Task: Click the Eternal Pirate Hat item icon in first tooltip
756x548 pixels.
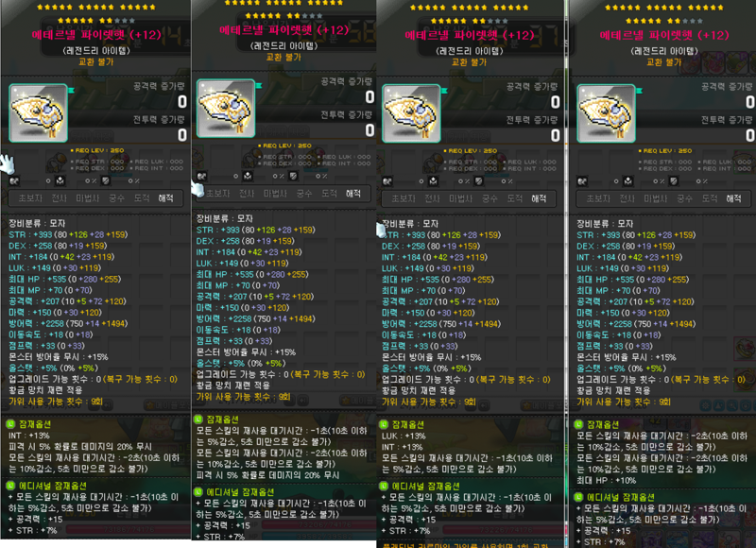Action: 39,113
